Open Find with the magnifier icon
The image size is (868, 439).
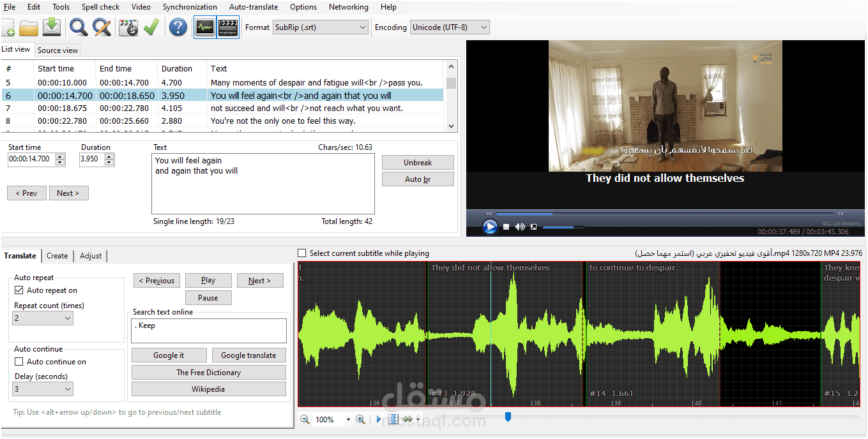coord(79,27)
